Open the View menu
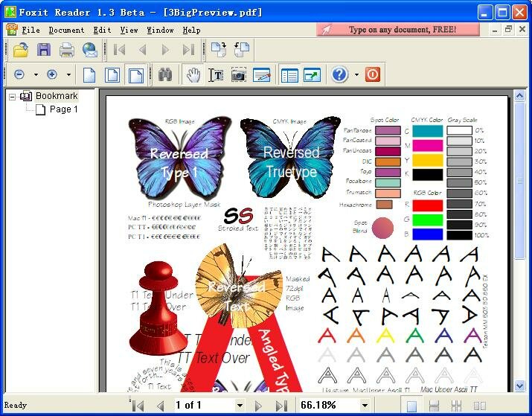Screen dimensions: 532x416 [129, 31]
